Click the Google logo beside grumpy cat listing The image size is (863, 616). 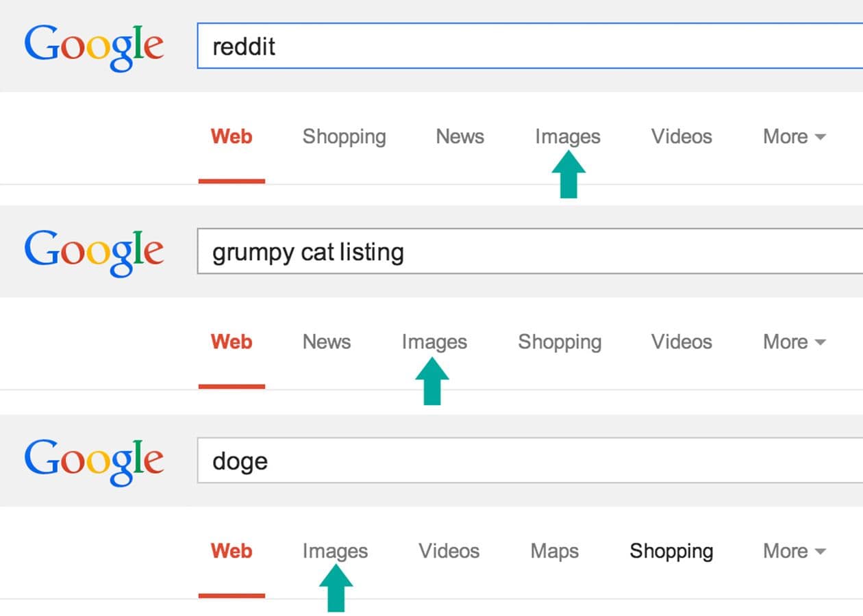(94, 253)
